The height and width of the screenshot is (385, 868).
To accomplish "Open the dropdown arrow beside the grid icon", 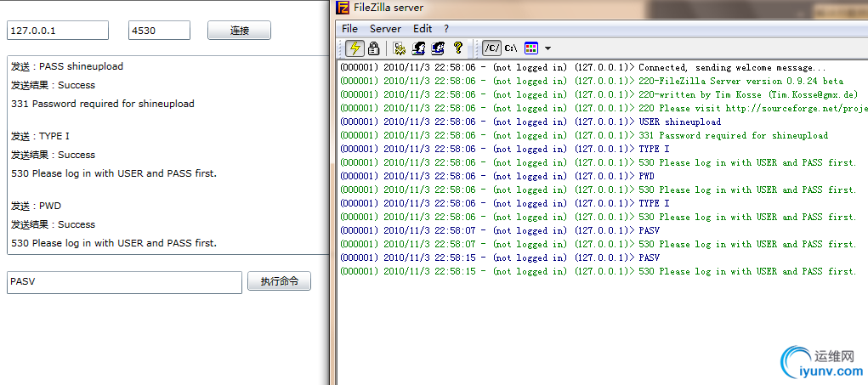I will click(x=547, y=48).
